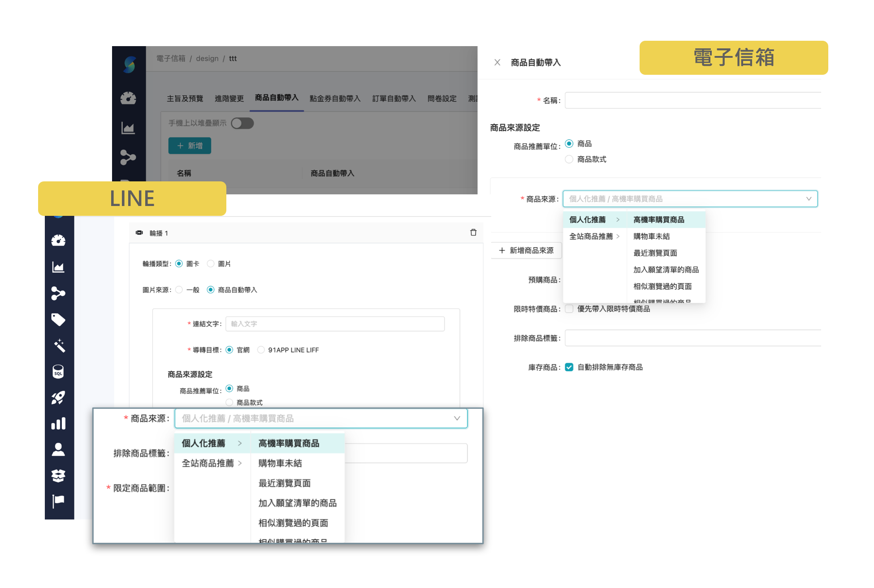874x588 pixels.
Task: Select the 商品款式 radio option
Action: [x=569, y=159]
